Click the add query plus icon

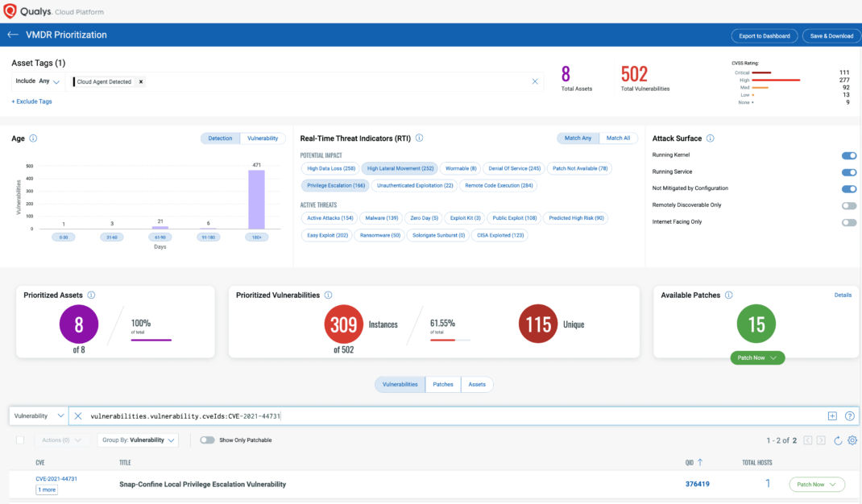(832, 416)
